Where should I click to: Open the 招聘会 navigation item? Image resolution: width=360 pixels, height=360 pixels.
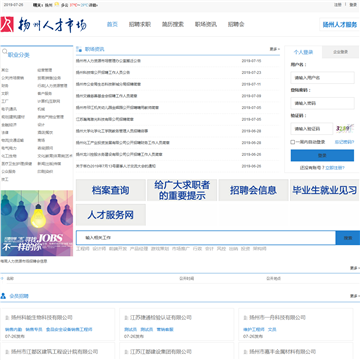click(236, 24)
